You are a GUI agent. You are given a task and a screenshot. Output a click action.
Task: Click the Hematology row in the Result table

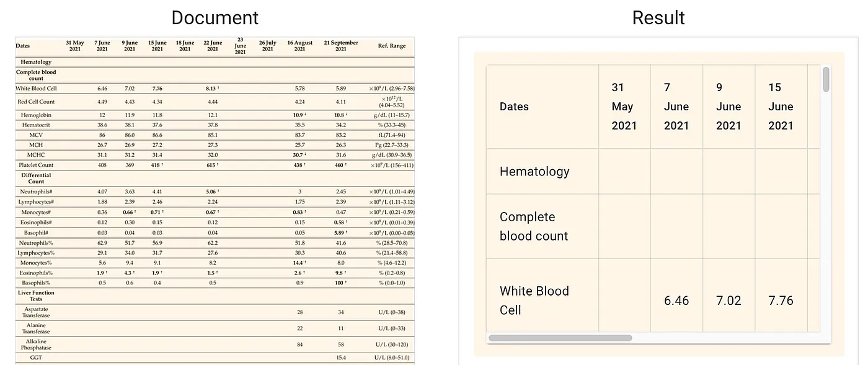coord(534,172)
